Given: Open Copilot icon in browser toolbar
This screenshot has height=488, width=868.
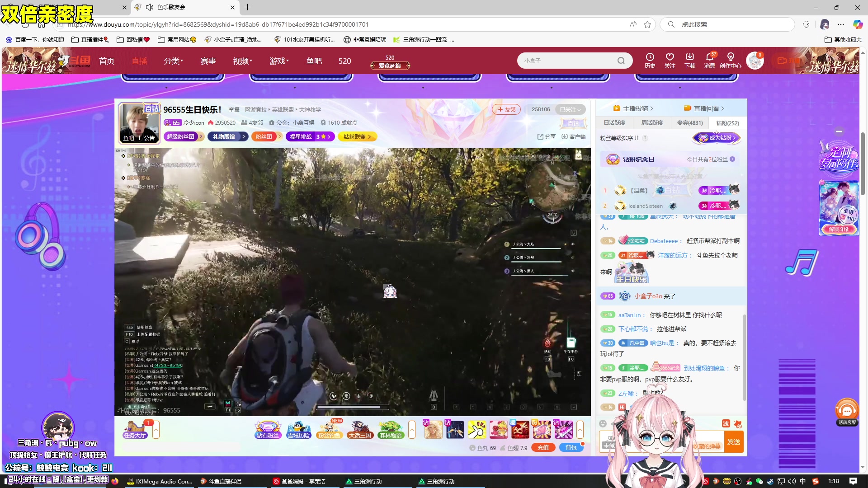Looking at the screenshot, I should pos(858,24).
